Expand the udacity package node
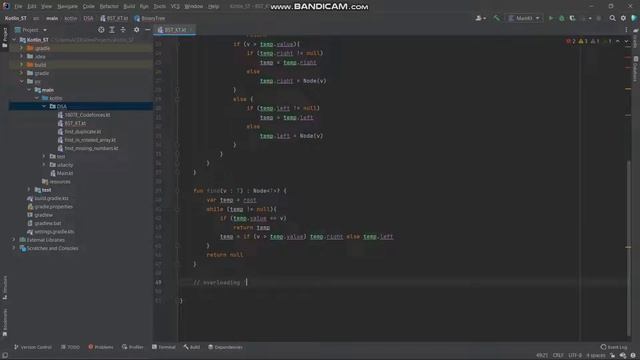This screenshot has width=640, height=360. click(44, 165)
